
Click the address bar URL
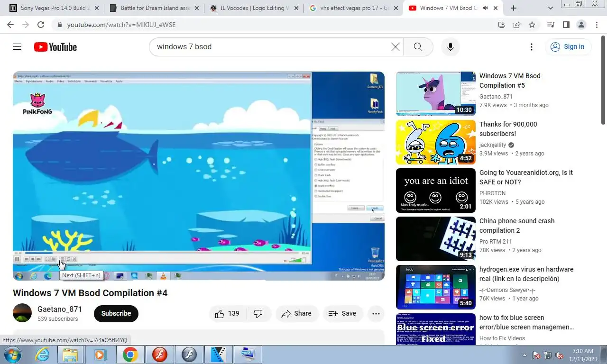(x=121, y=25)
